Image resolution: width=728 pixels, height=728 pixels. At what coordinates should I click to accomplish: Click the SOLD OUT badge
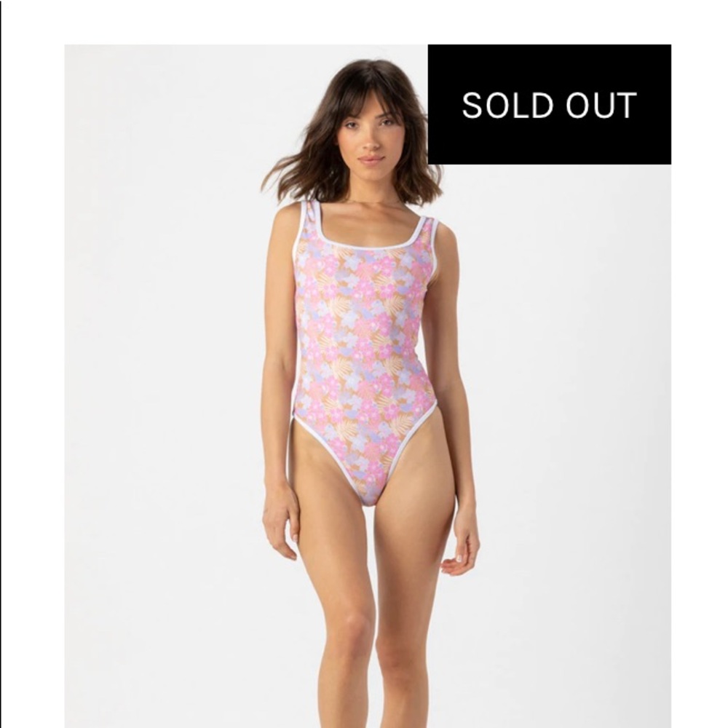pyautogui.click(x=549, y=104)
